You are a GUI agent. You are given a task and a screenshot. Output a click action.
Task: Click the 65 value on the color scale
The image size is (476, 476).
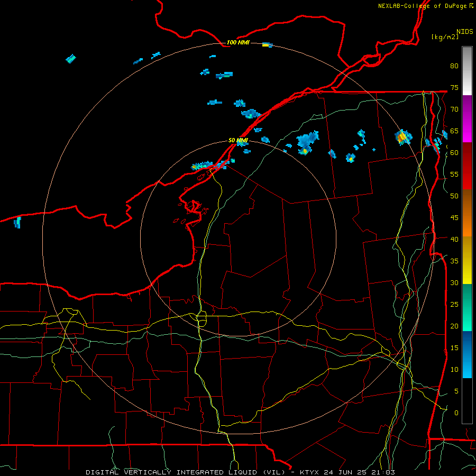(x=454, y=131)
